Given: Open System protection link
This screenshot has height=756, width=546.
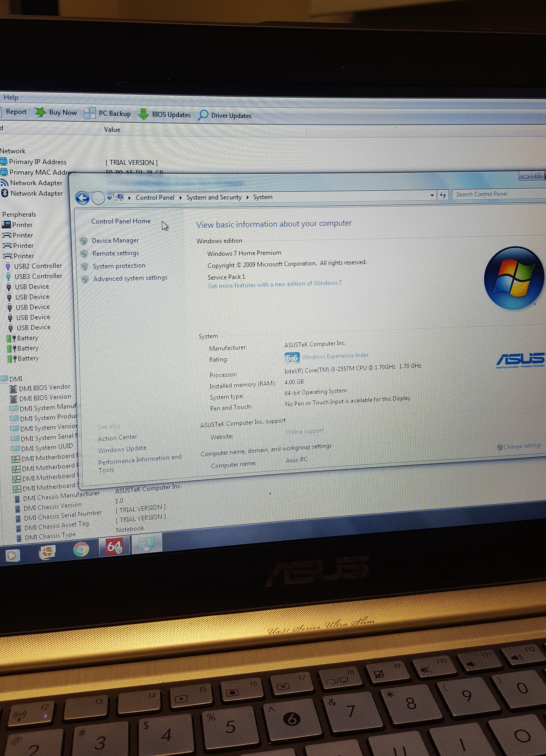Looking at the screenshot, I should click(119, 266).
